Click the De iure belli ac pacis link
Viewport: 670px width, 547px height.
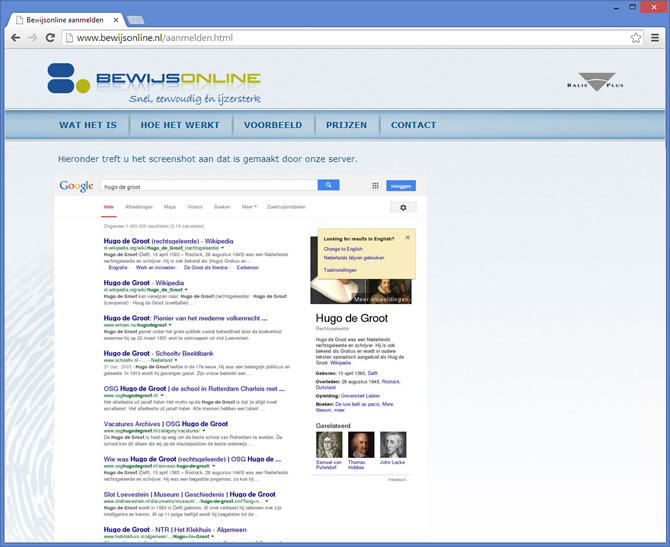coord(357,404)
